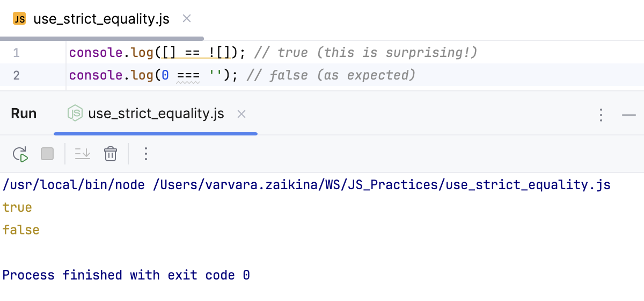
Task: Click the Node.js icon on the Run tab
Action: tap(75, 113)
